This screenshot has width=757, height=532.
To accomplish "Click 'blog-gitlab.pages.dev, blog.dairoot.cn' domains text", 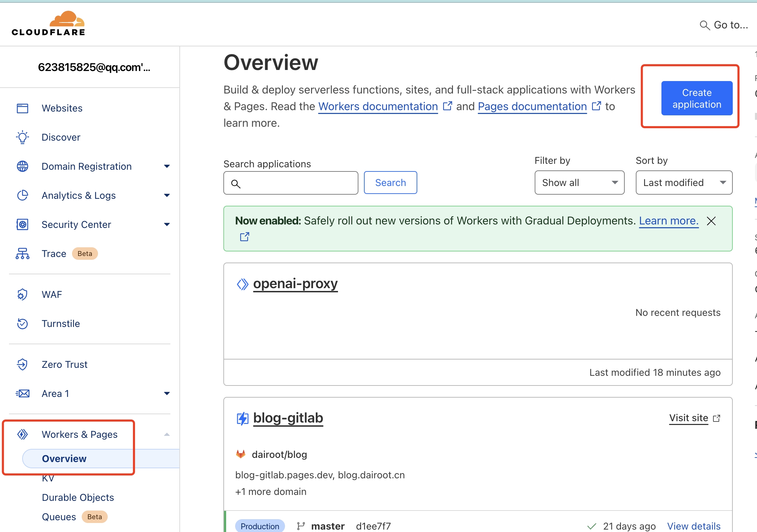I will (x=320, y=475).
